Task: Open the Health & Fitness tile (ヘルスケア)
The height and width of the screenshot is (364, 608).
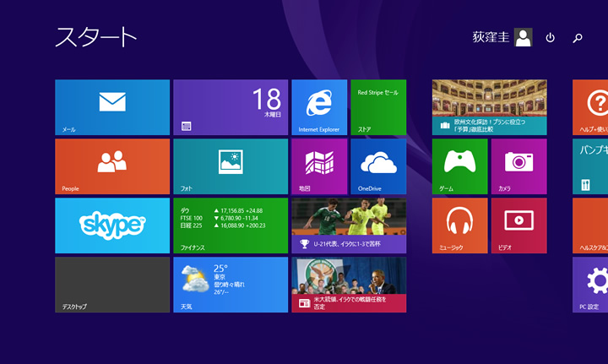Action: [590, 225]
